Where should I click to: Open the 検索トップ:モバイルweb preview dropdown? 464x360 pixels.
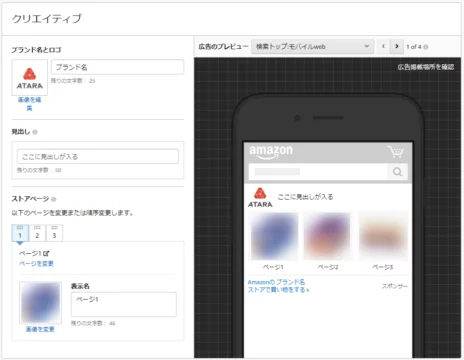pyautogui.click(x=312, y=47)
